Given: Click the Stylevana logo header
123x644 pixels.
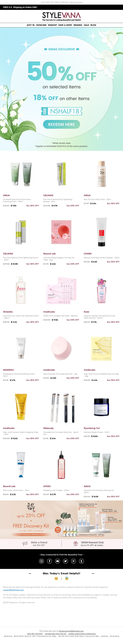Looking at the screenshot, I should (x=61, y=16).
